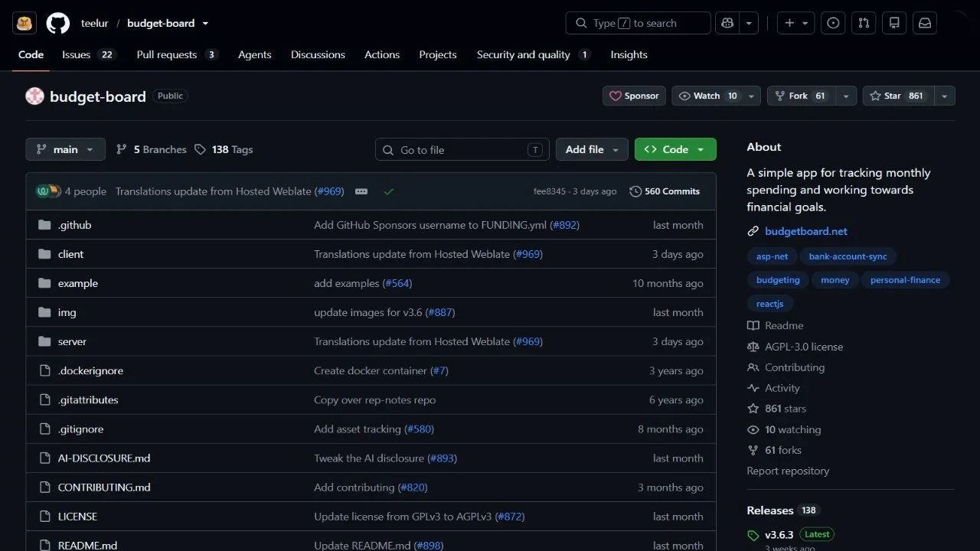Click the .github folder icon
The image size is (980, 551).
44,225
